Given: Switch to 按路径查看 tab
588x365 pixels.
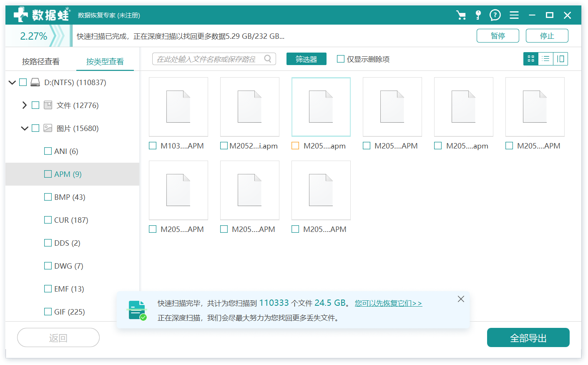Looking at the screenshot, I should click(41, 62).
